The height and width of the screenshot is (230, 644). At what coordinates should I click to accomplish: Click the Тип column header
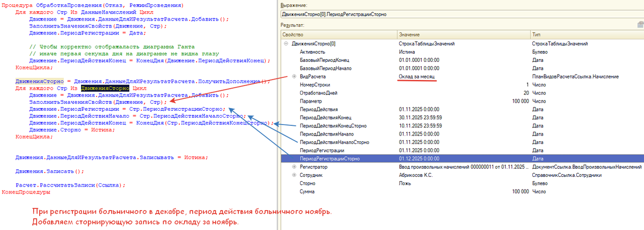(x=587, y=34)
